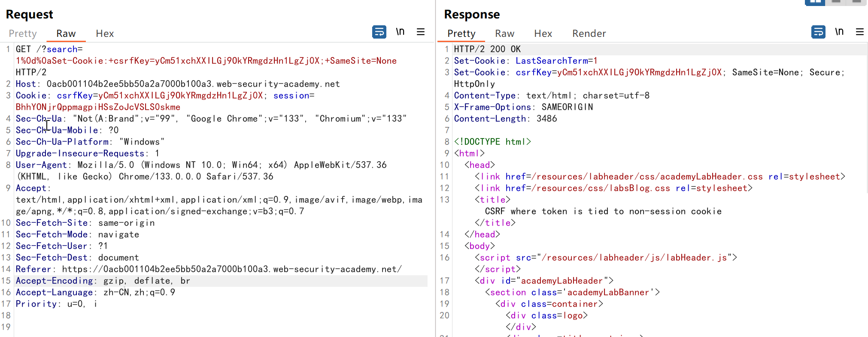This screenshot has height=337, width=868.
Task: Click the HTTP/2 200 OK response status line
Action: 487,49
